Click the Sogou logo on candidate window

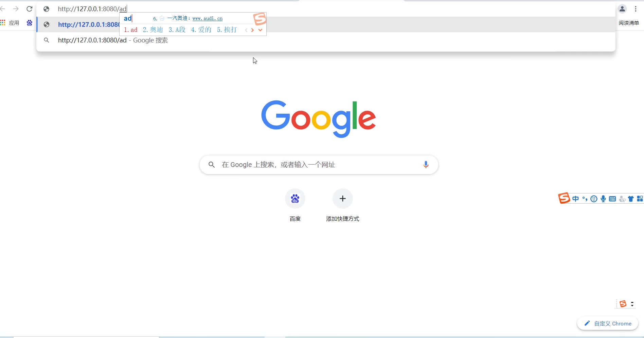pos(260,19)
